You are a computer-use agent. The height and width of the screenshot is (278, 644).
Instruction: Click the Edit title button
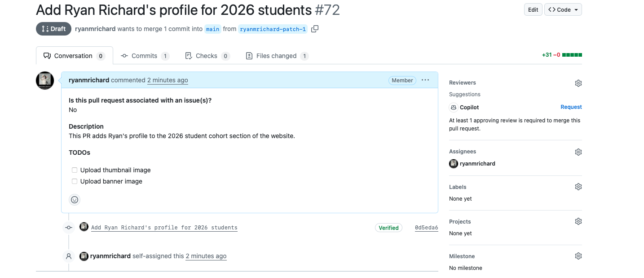(x=533, y=10)
